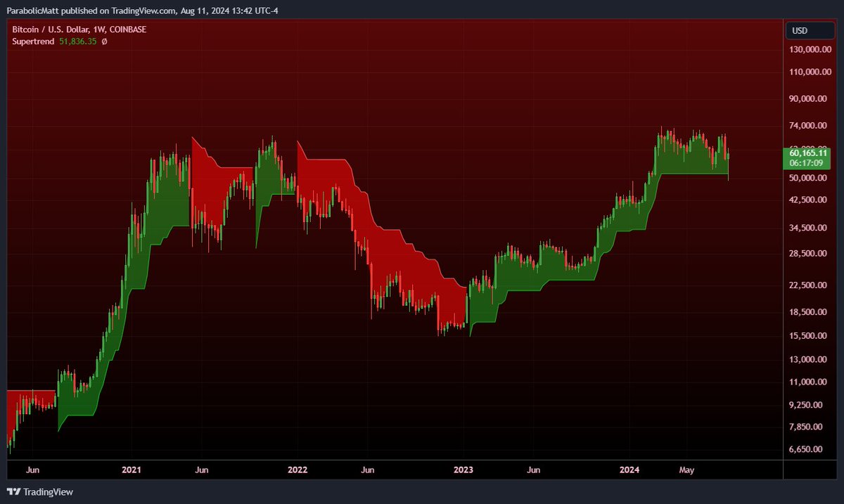Click the 130,000.00 price axis label

click(x=809, y=50)
